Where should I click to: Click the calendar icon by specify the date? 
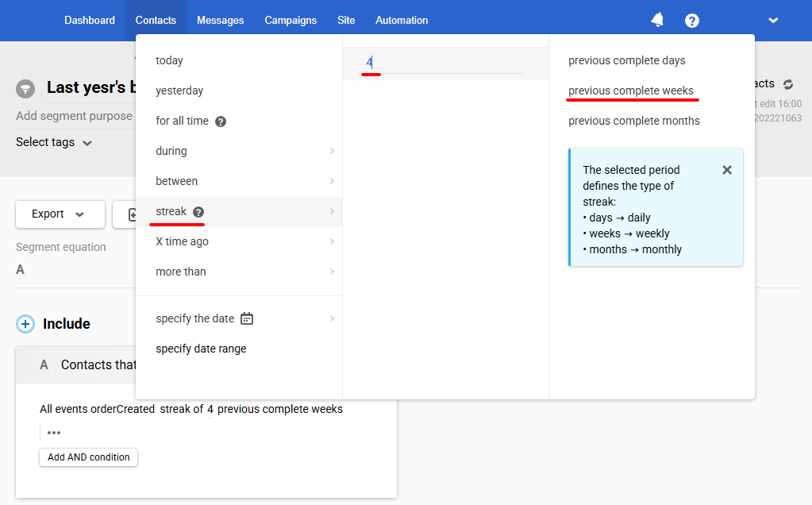247,318
